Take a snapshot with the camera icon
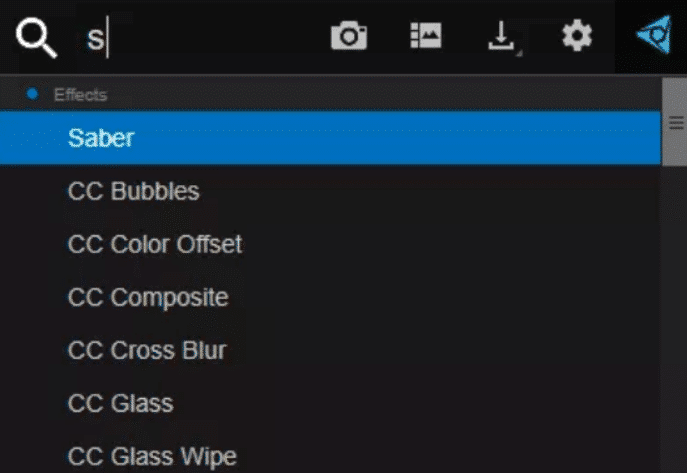The width and height of the screenshot is (687, 474). tap(348, 37)
